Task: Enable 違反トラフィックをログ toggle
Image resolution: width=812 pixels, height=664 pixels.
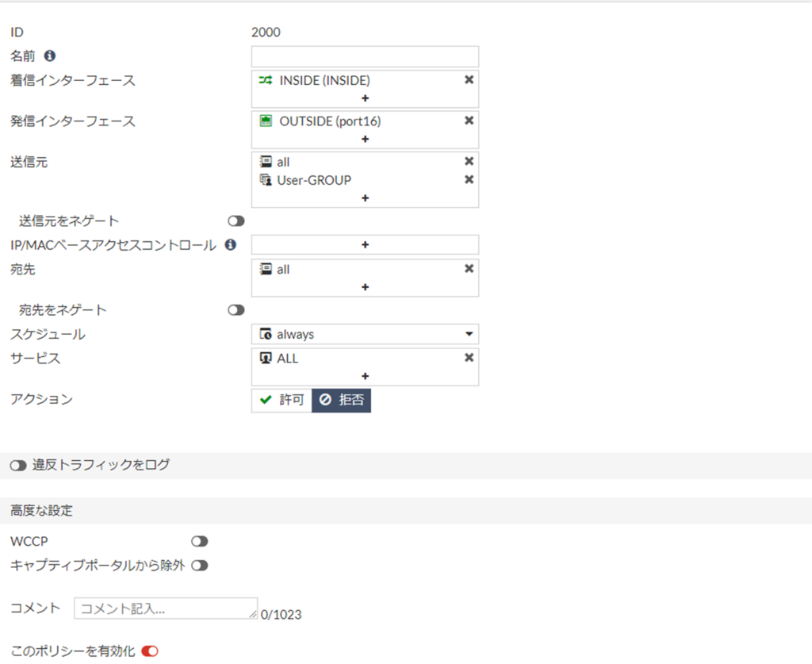Action: point(18,466)
